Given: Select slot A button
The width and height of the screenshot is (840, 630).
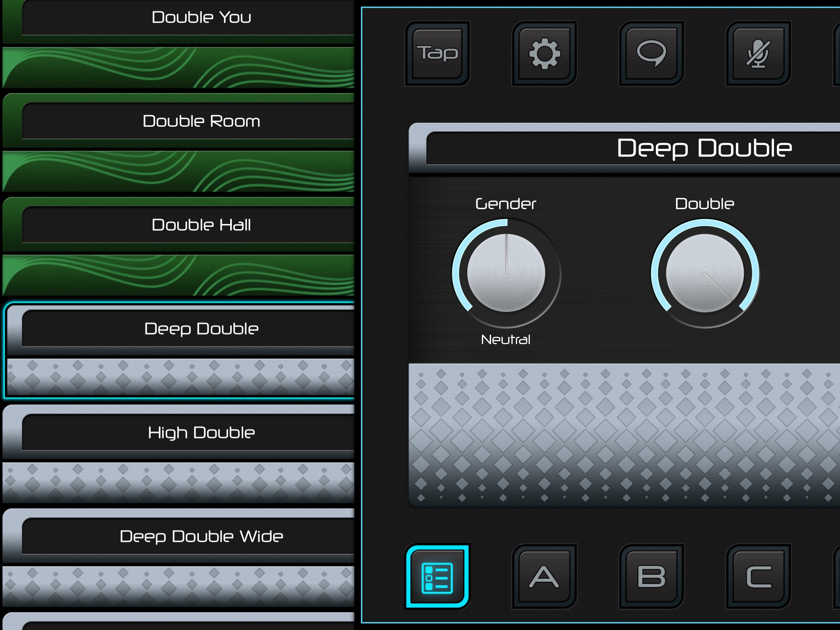Looking at the screenshot, I should click(x=544, y=577).
